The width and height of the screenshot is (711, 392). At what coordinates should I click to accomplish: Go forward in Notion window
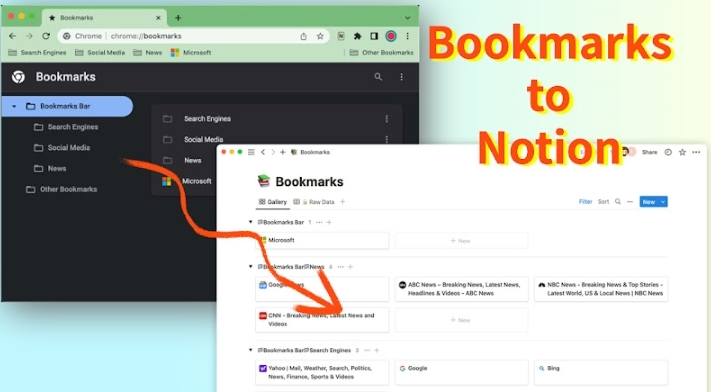(x=273, y=152)
